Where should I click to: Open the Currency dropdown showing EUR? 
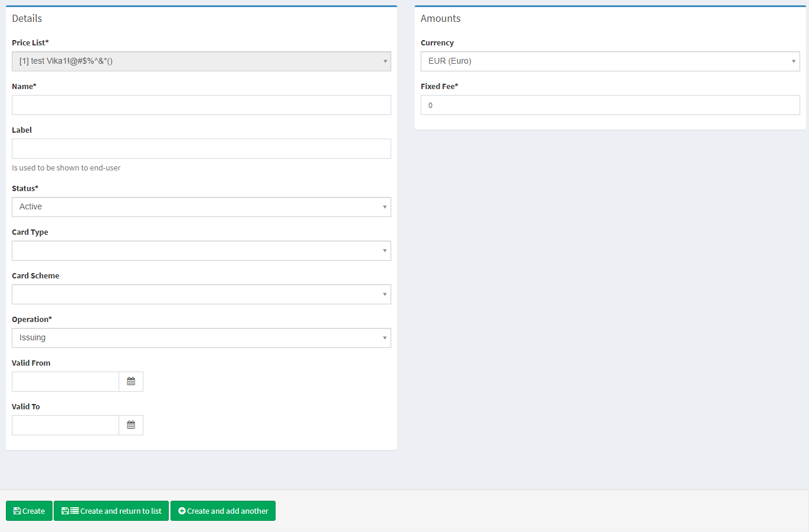tap(610, 61)
